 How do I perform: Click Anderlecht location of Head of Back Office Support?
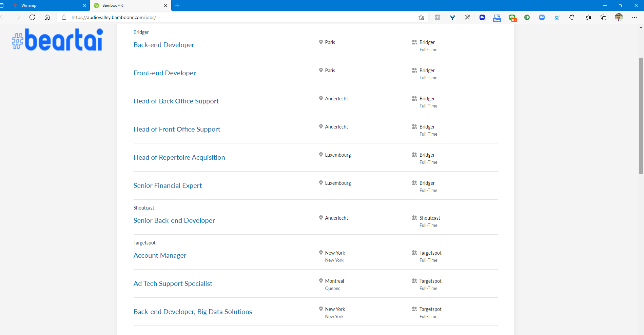coord(336,99)
